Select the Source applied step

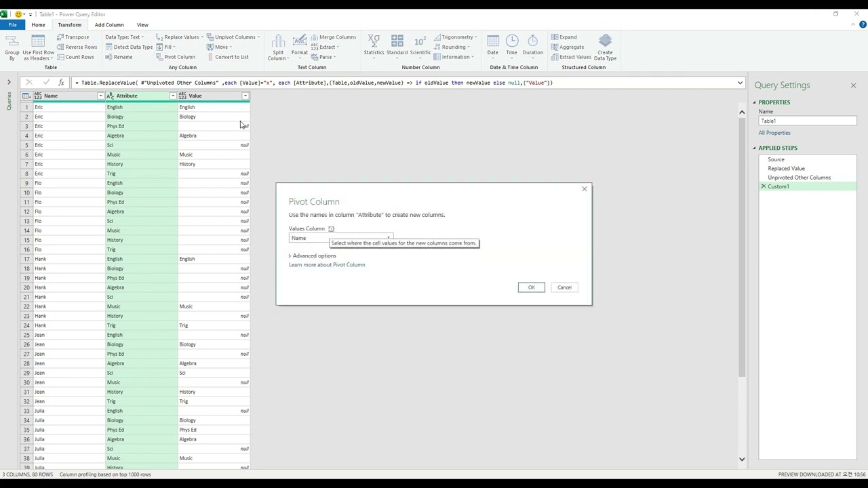coord(776,159)
